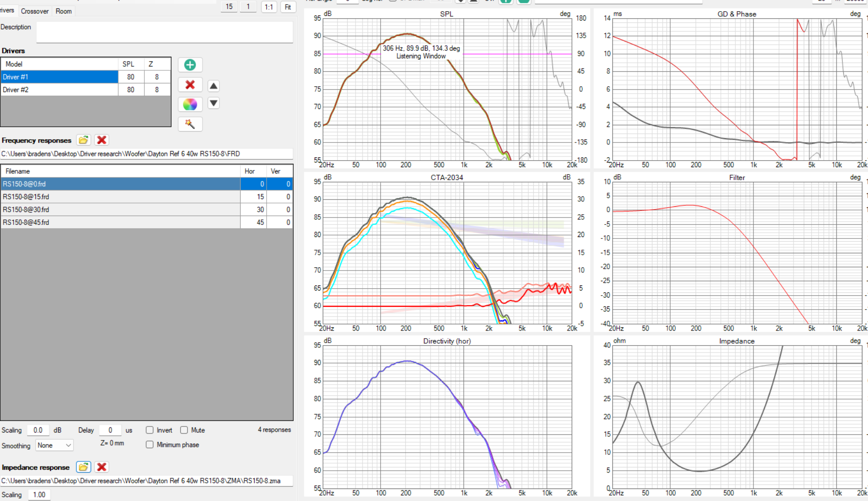This screenshot has height=501, width=868.
Task: Switch to the Crossover tab
Action: 35,11
